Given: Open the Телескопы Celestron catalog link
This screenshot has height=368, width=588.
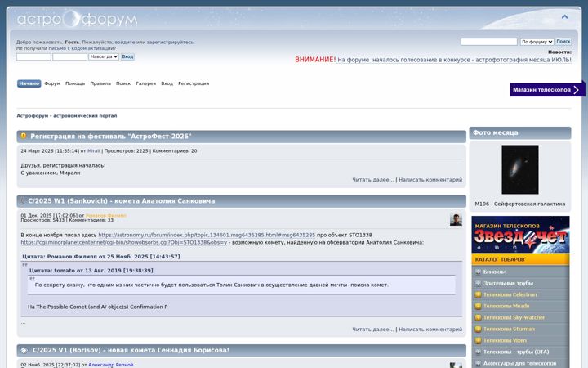Looking at the screenshot, I should click(510, 294).
